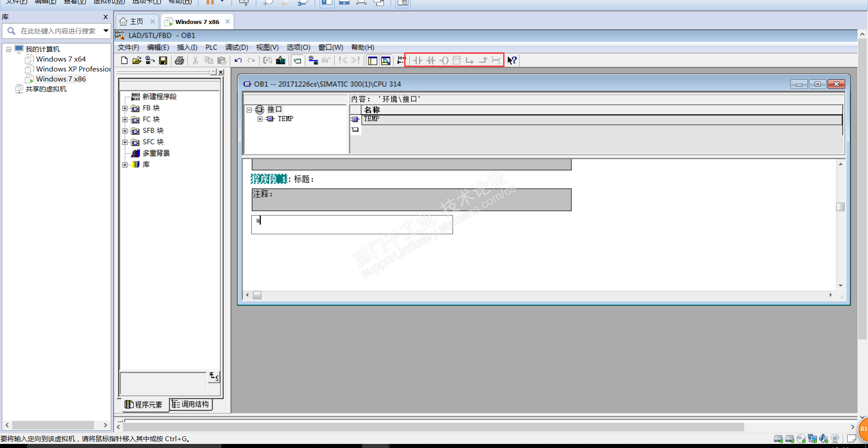
Task: Toggle the overviews panel icon
Action: coord(373,60)
